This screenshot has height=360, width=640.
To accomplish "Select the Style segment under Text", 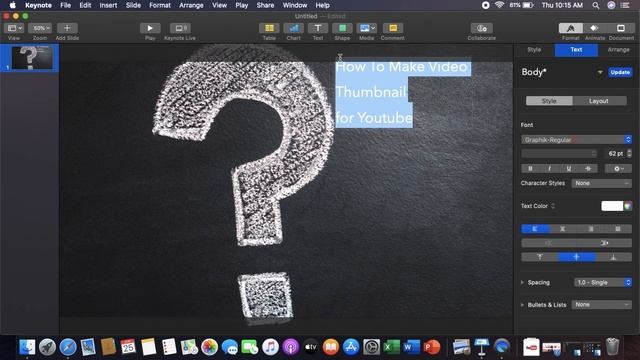I will tap(549, 101).
